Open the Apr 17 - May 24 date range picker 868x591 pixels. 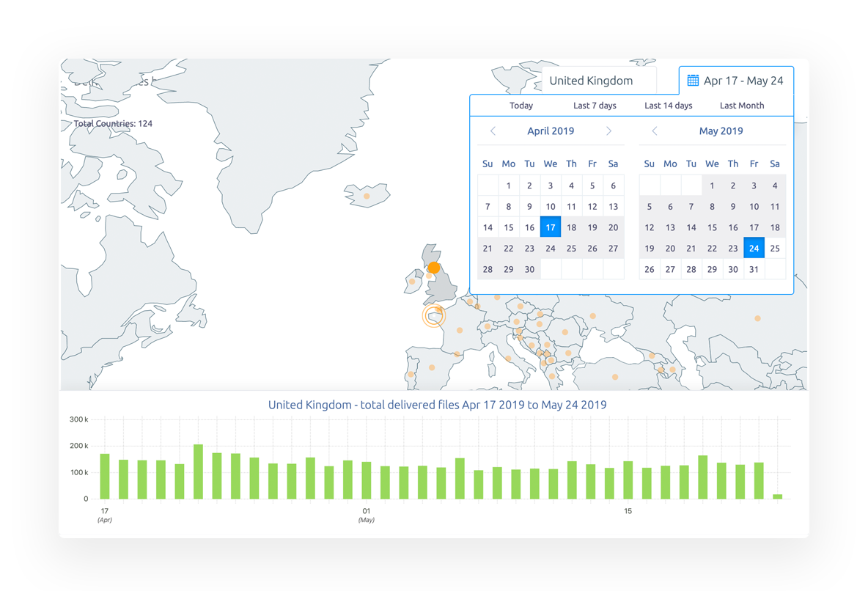click(736, 81)
